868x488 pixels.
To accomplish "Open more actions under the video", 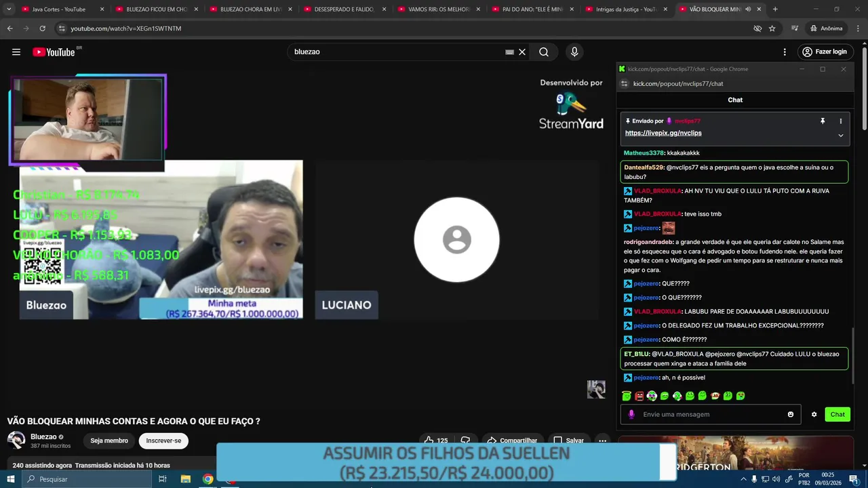I will (602, 441).
